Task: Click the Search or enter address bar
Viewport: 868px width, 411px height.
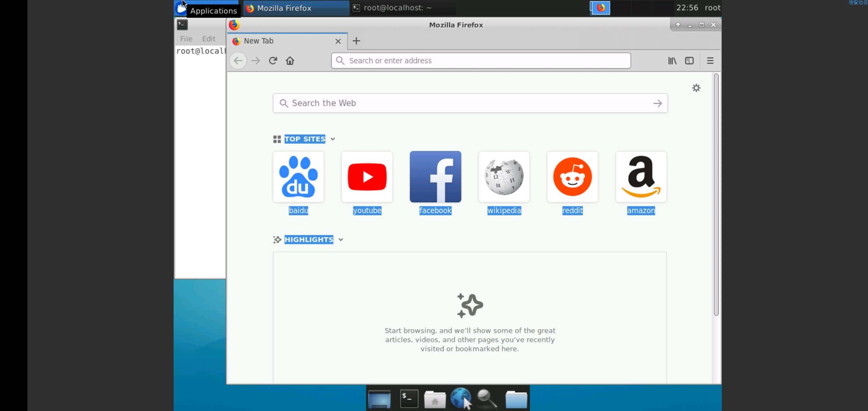Action: click(x=481, y=61)
